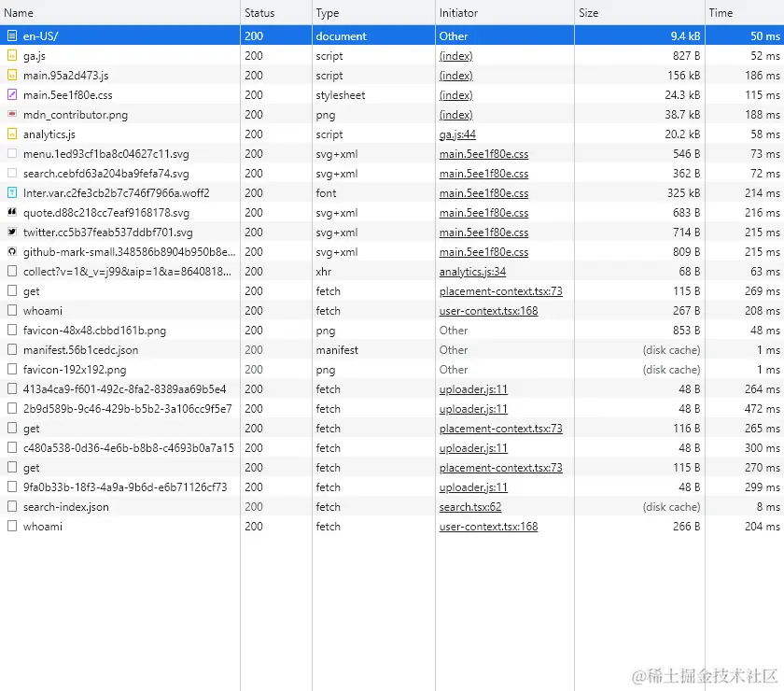Click the icon beside menu.1ed93cf1ba8c04627c11.svg
The width and height of the screenshot is (784, 691).
tap(12, 153)
